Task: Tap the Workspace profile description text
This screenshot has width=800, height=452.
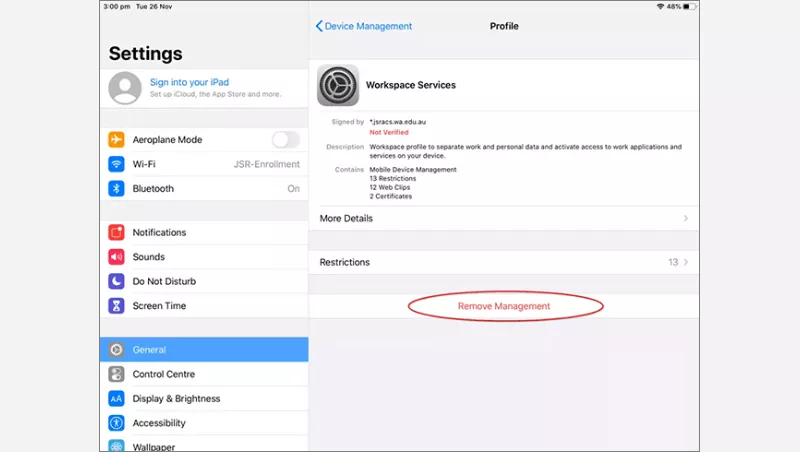Action: click(x=526, y=151)
